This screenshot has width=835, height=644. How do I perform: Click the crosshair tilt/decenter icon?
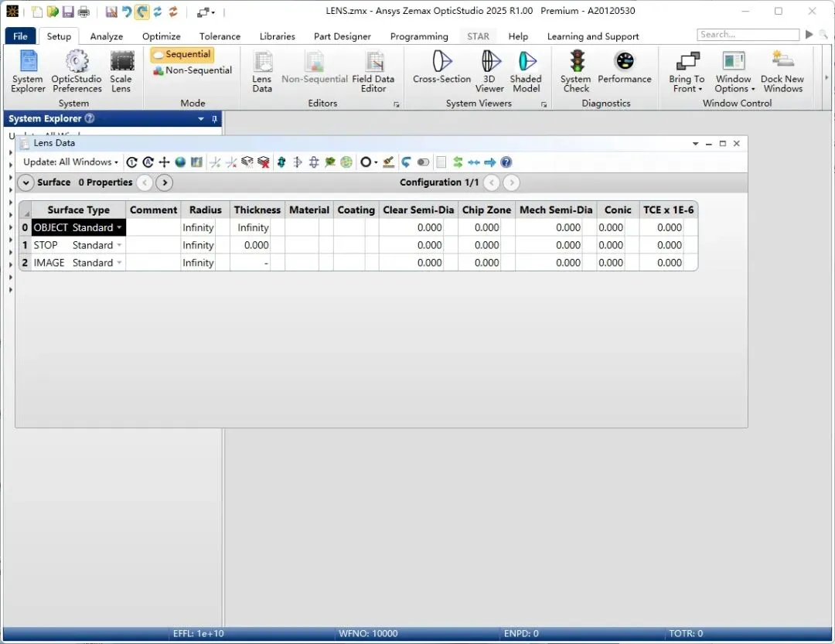click(165, 162)
